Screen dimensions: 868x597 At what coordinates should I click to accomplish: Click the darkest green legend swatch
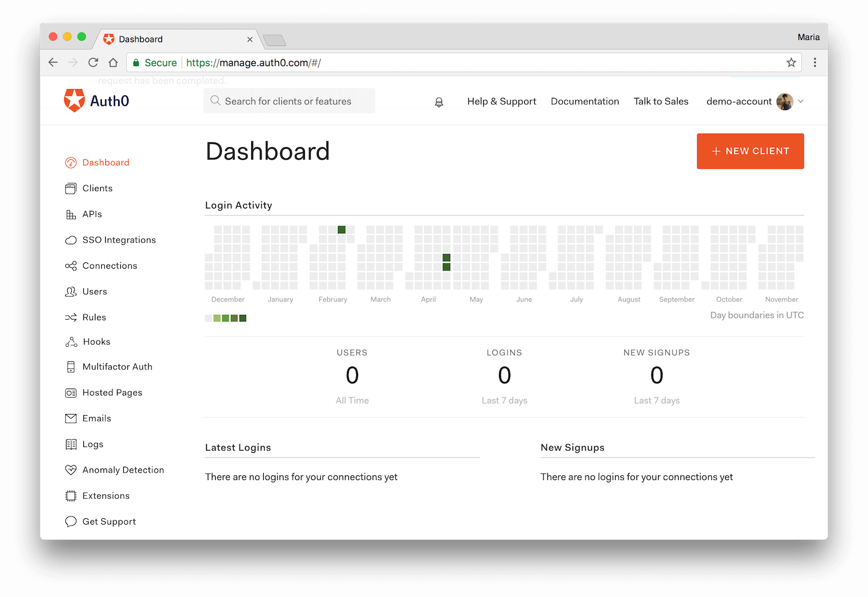click(x=243, y=318)
